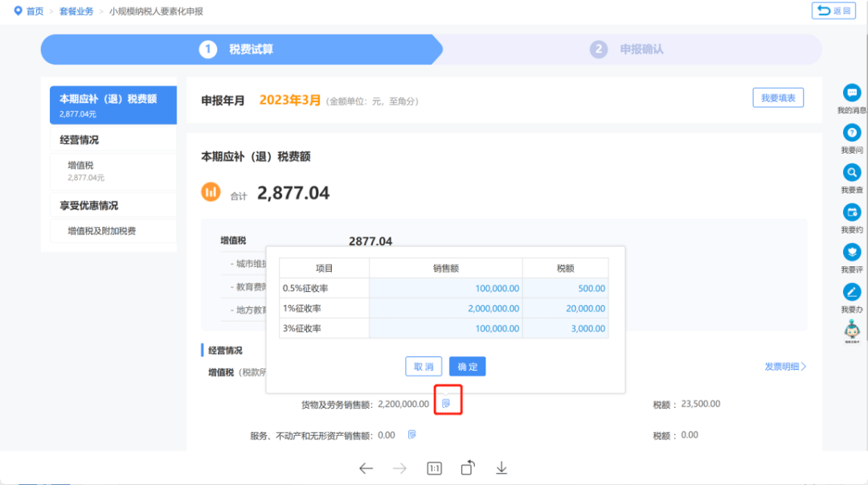This screenshot has width=868, height=485.
Task: Click edit icon beside 服务、不动产和无形资产销售额
Action: click(x=411, y=434)
